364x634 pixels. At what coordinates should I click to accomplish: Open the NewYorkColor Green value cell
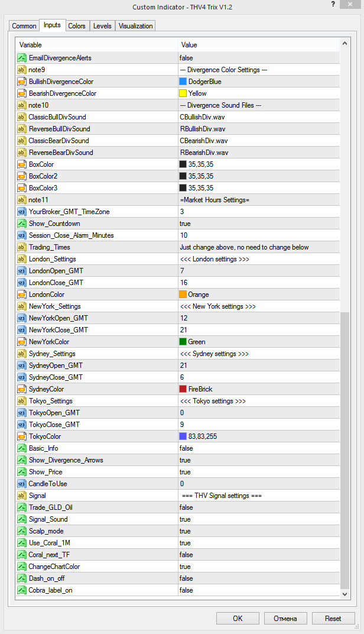pos(259,342)
